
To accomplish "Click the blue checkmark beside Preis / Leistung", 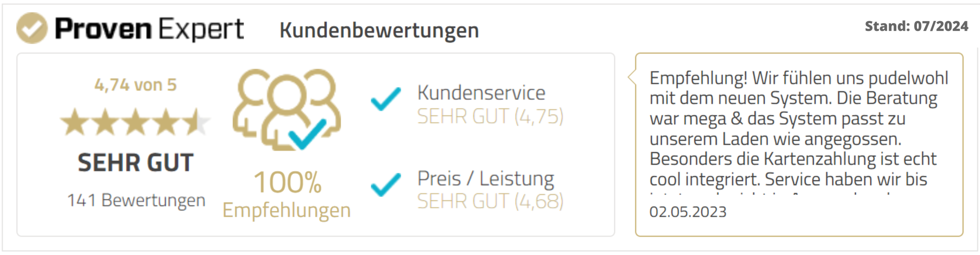I will tap(385, 184).
